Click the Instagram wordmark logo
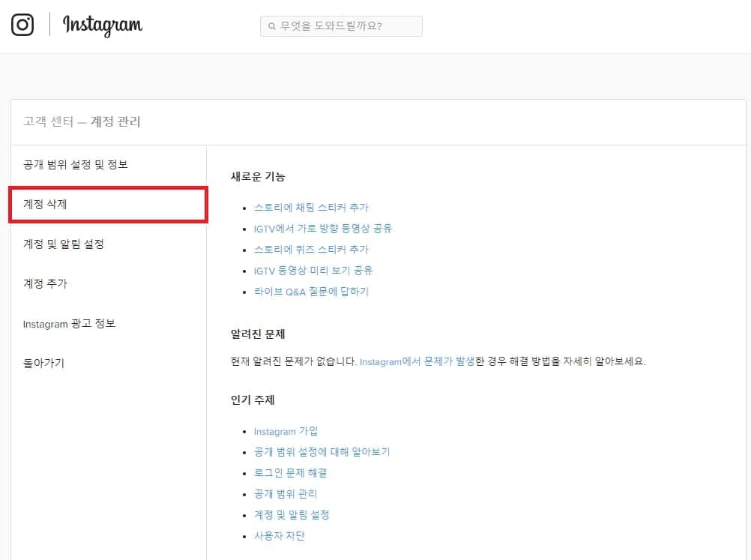 click(x=101, y=26)
